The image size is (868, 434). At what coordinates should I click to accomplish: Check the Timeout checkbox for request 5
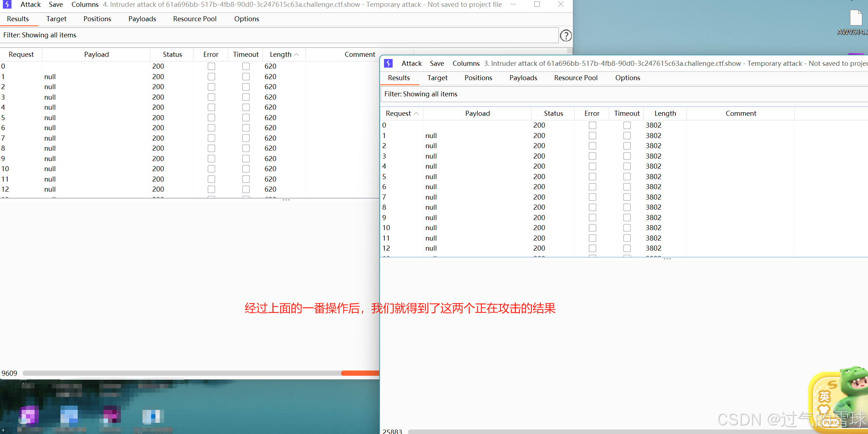[x=246, y=118]
